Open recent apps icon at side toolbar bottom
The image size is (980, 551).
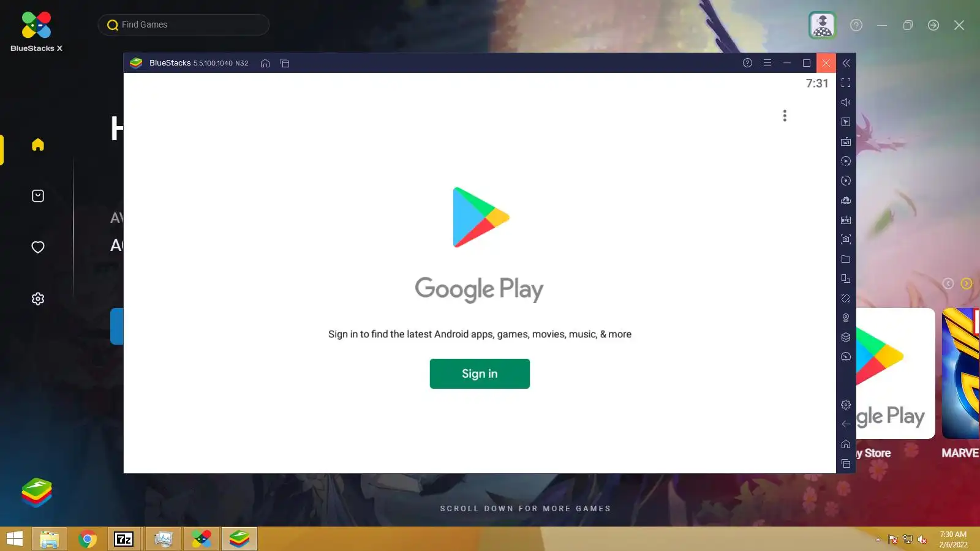point(846,463)
